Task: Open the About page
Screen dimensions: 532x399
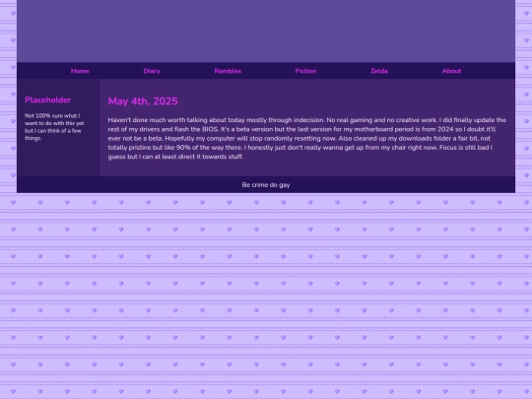Action: [451, 71]
